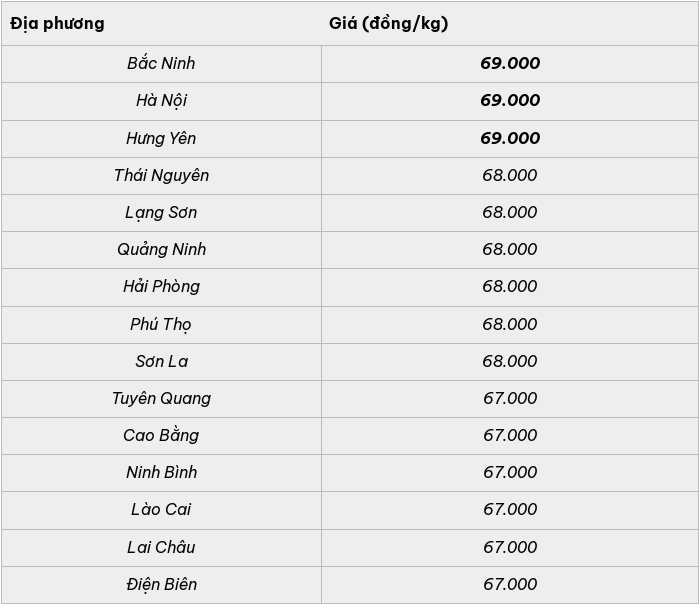The width and height of the screenshot is (700, 605).
Task: Select the Hưng Yên cell
Action: [x=161, y=139]
